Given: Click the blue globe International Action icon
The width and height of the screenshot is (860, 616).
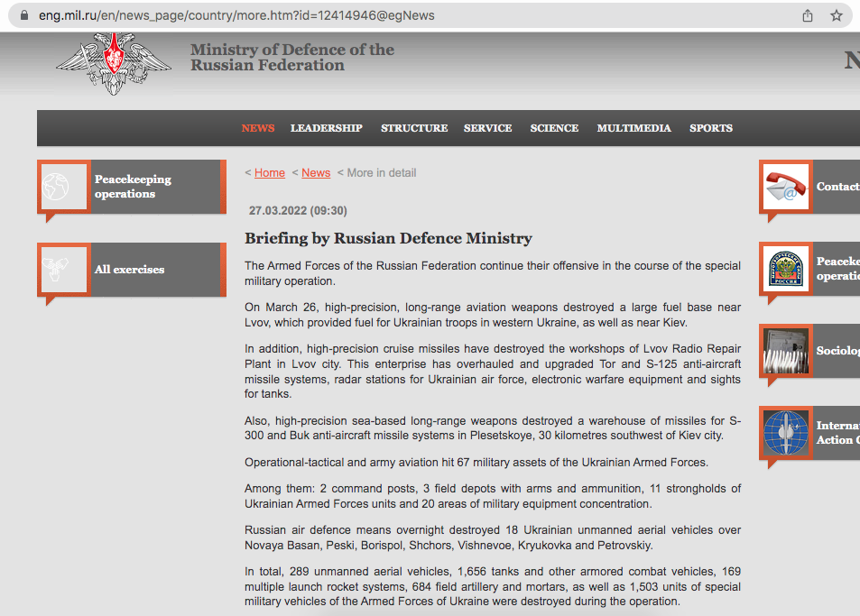Looking at the screenshot, I should 786,433.
